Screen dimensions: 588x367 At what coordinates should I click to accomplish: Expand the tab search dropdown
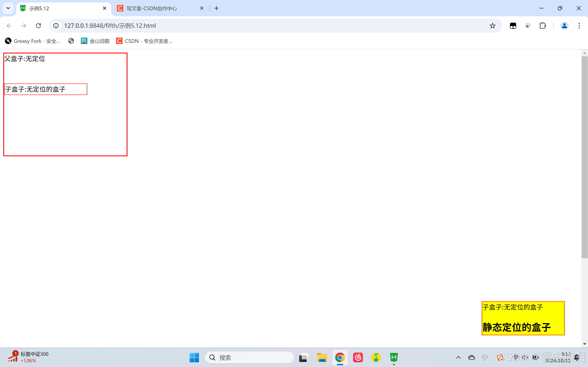pos(8,8)
